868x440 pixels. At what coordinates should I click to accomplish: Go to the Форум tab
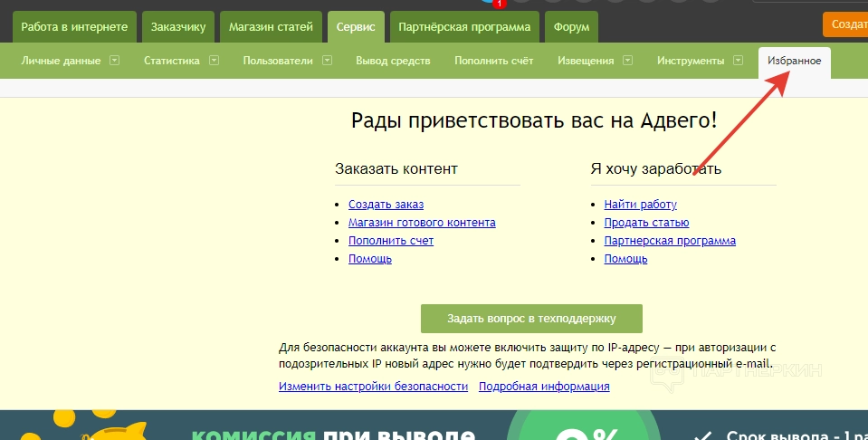571,26
